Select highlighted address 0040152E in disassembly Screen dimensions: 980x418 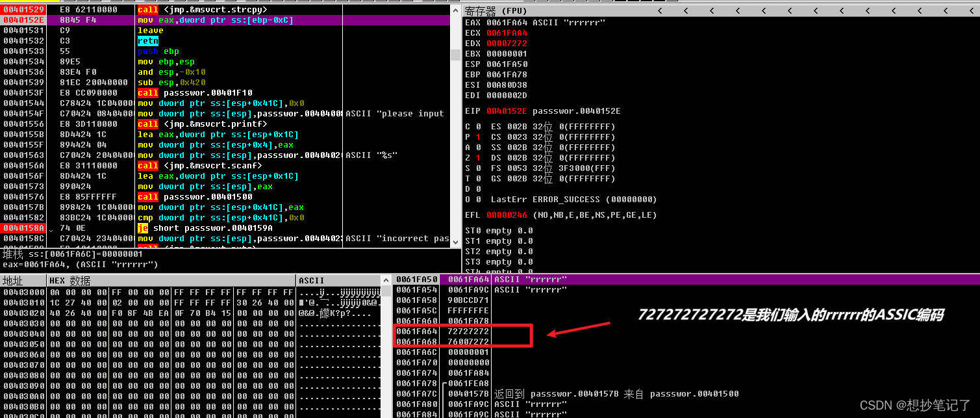(x=23, y=20)
